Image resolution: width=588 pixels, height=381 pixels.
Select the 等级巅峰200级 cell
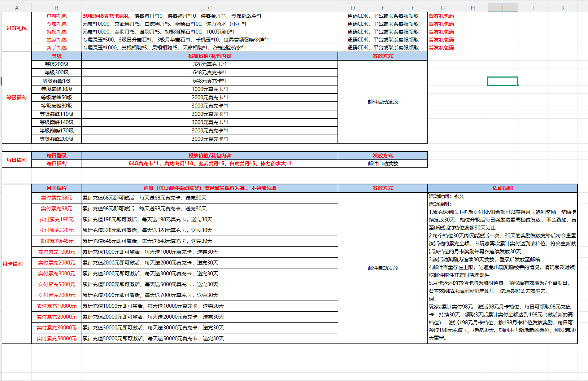[x=57, y=139]
